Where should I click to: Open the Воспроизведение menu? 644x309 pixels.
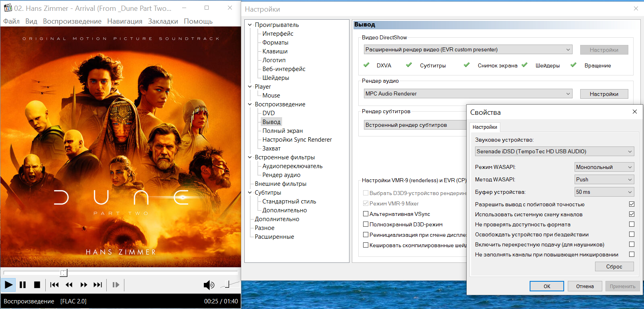coord(72,21)
